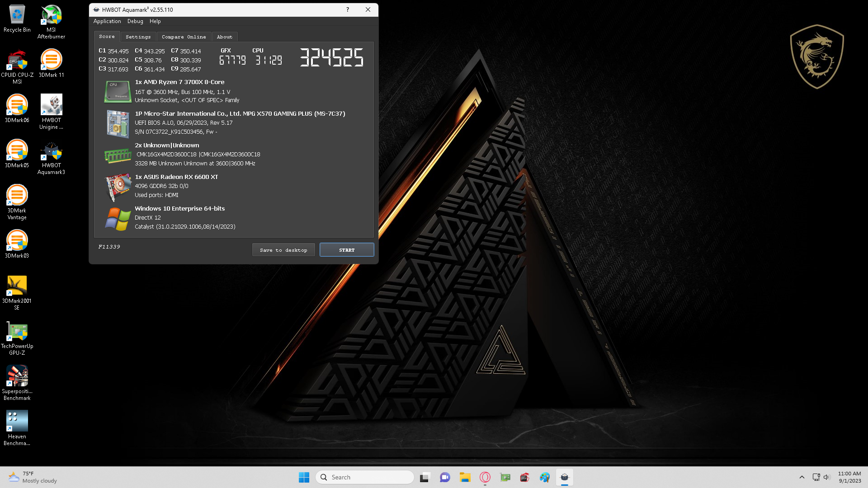Select the HWBOT Unigine desktop icon

pos(51,113)
